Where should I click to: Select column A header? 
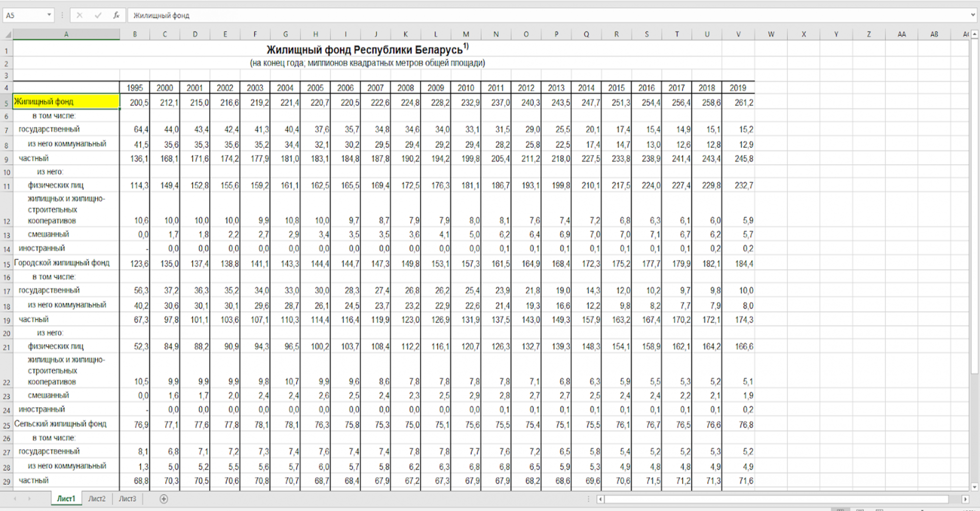66,34
